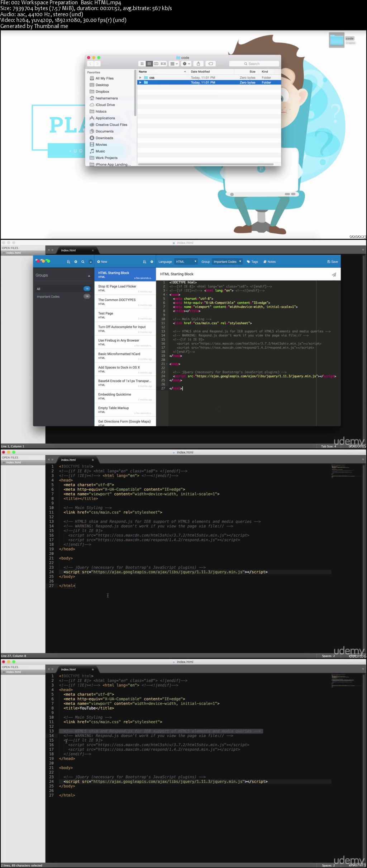Open htdocs in Finder sidebar

101,112
